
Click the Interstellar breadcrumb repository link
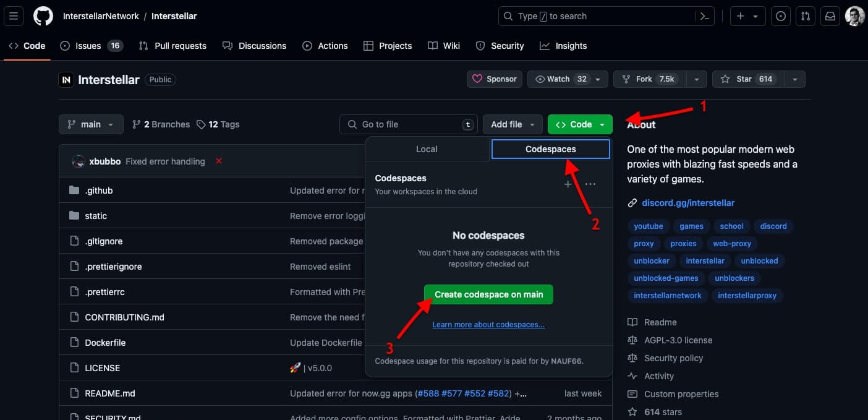pos(174,16)
